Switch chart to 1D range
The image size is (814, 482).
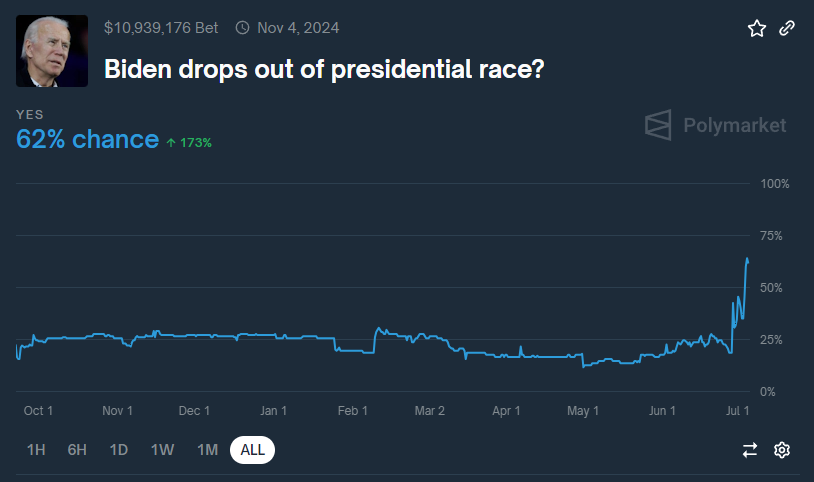[x=118, y=450]
